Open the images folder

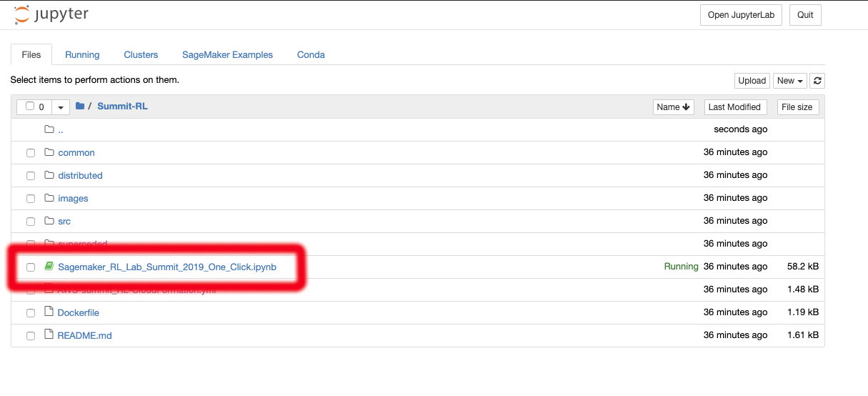73,198
